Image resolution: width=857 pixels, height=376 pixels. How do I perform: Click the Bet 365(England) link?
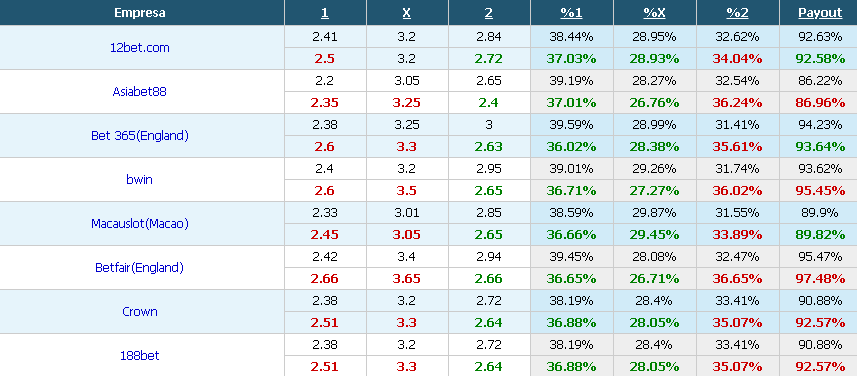tap(139, 136)
